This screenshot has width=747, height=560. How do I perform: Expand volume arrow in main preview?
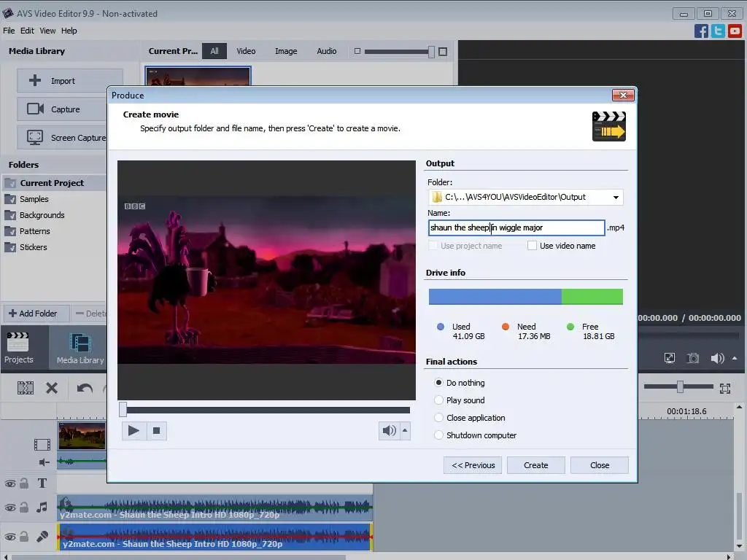734,358
